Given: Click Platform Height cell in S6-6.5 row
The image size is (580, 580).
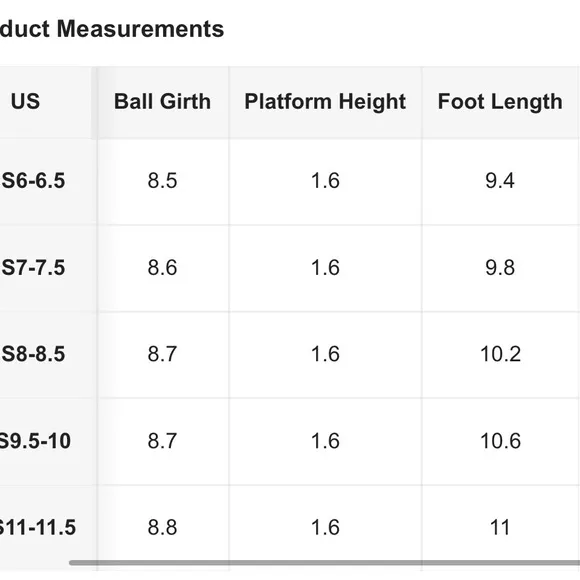Looking at the screenshot, I should (x=325, y=181).
